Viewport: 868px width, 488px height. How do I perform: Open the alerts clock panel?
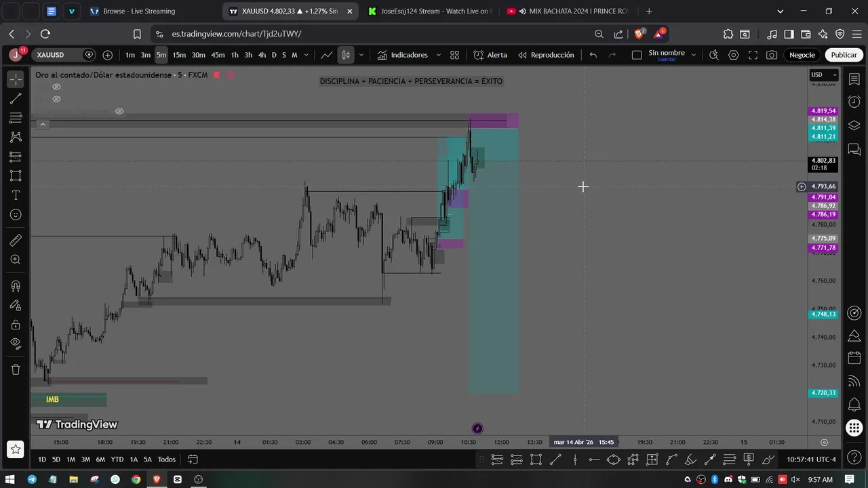coord(854,102)
